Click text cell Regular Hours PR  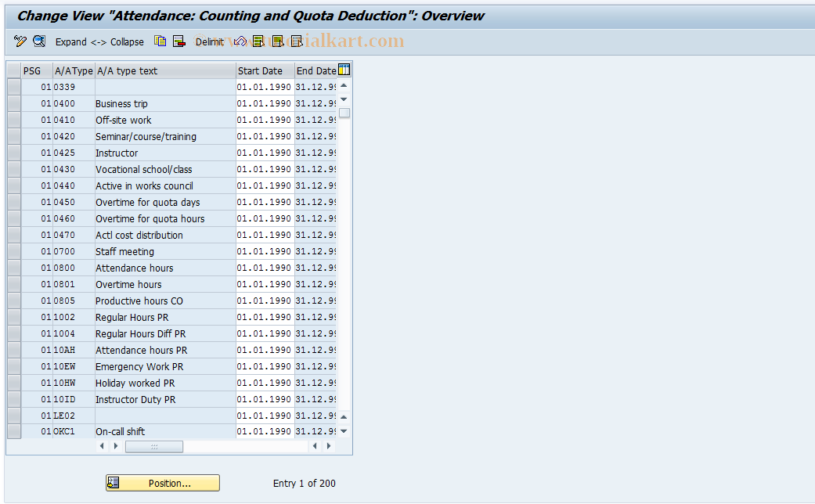165,318
